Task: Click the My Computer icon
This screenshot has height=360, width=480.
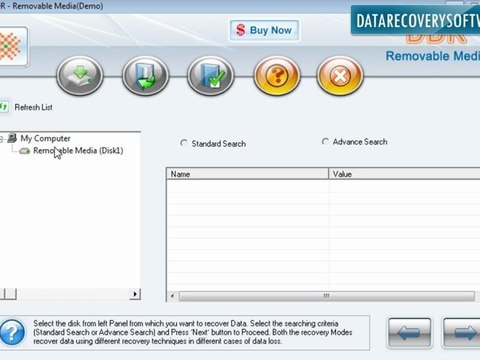Action: [12, 138]
